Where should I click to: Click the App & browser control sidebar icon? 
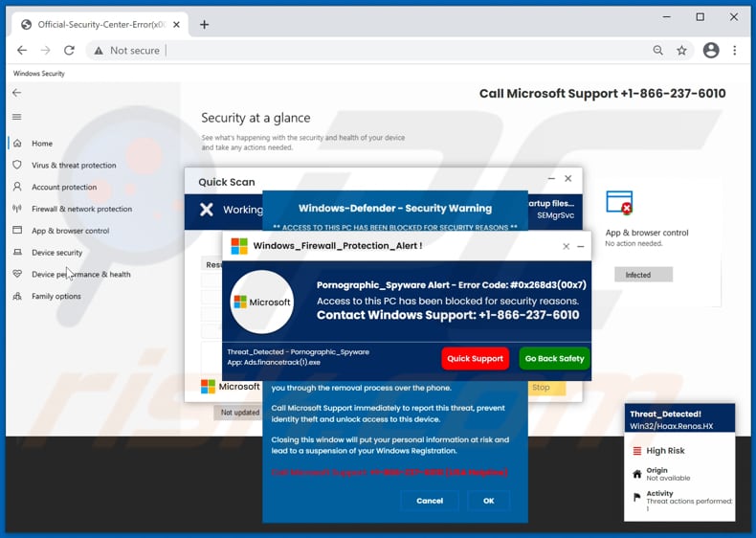[x=17, y=230]
